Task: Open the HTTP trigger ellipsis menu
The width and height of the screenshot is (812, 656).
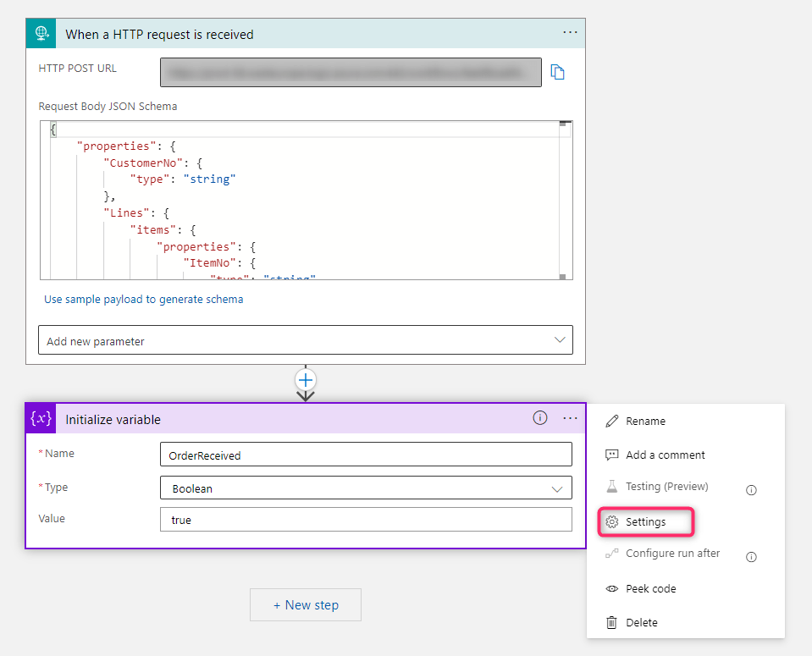Action: coord(570,32)
